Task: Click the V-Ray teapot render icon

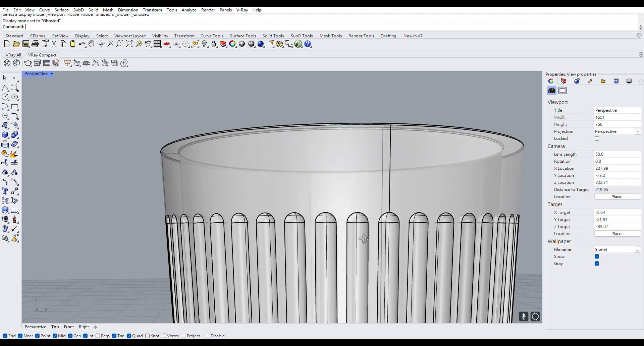Action: click(x=28, y=63)
